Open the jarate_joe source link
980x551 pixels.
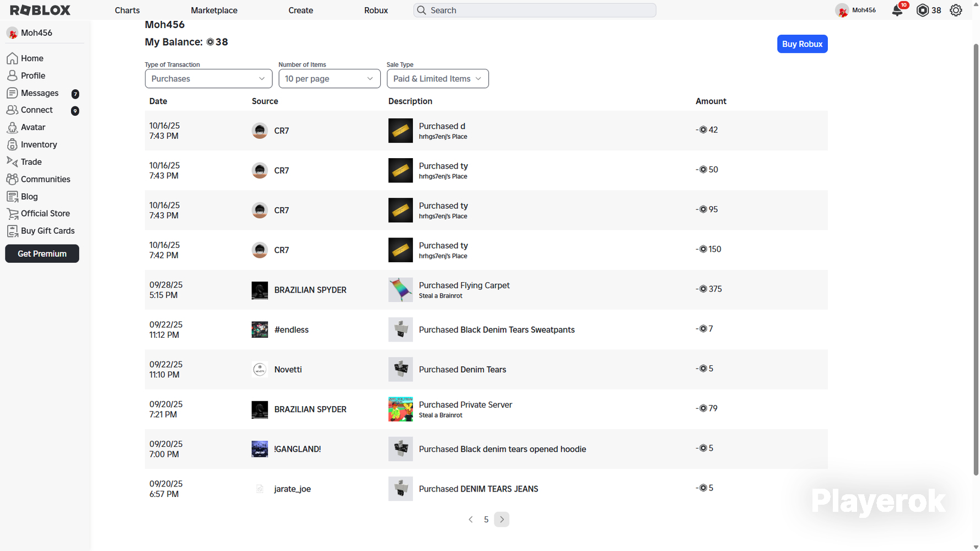click(x=293, y=489)
